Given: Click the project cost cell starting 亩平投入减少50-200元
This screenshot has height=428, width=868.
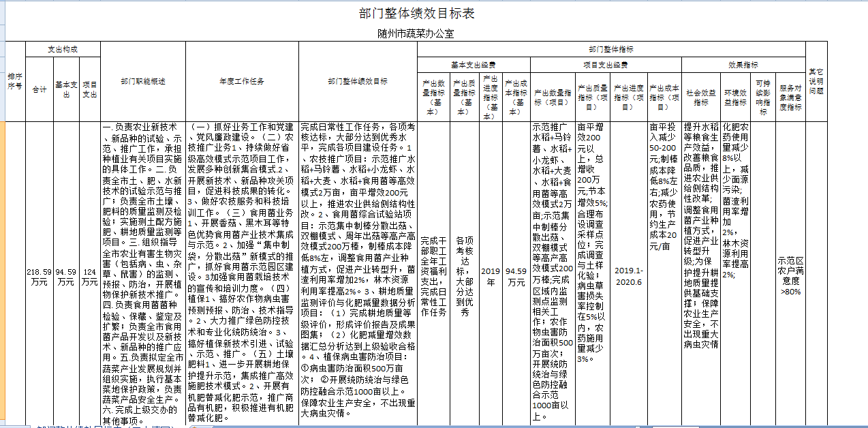Looking at the screenshot, I should click(664, 273).
